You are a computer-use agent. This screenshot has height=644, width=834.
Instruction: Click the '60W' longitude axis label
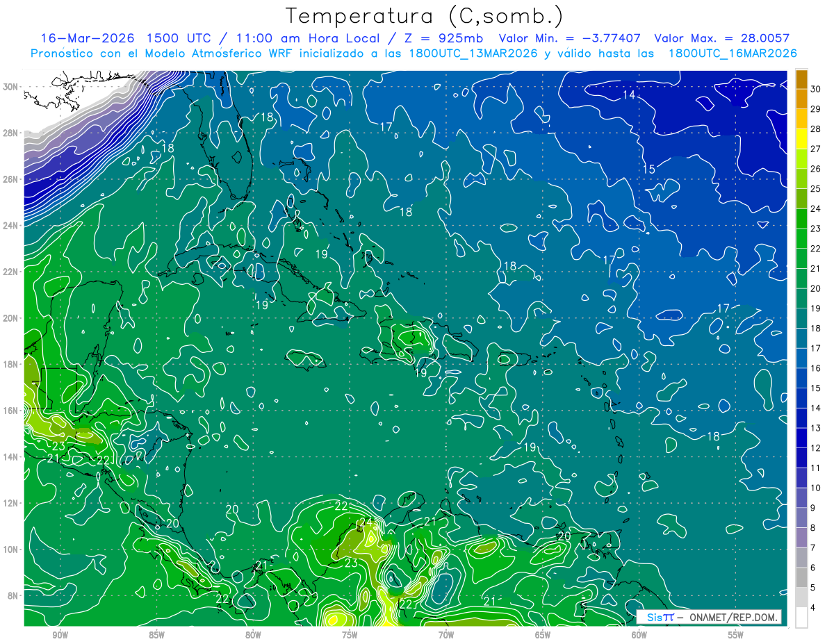pos(639,635)
